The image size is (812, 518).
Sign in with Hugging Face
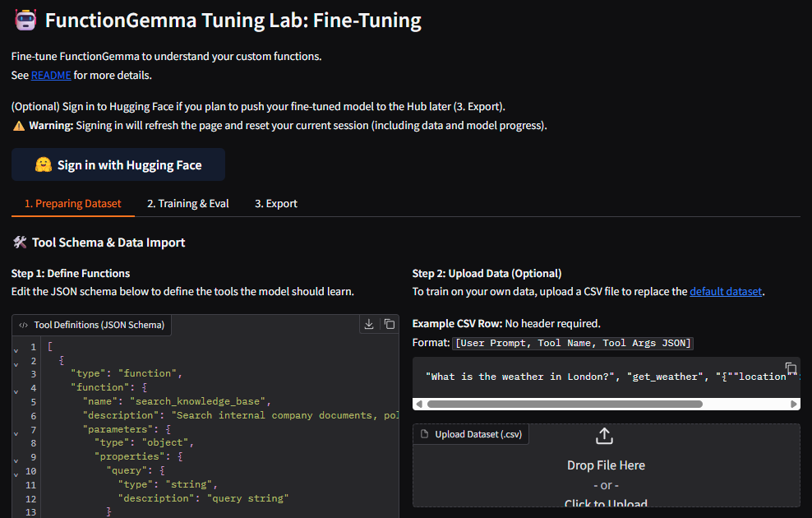pyautogui.click(x=118, y=165)
